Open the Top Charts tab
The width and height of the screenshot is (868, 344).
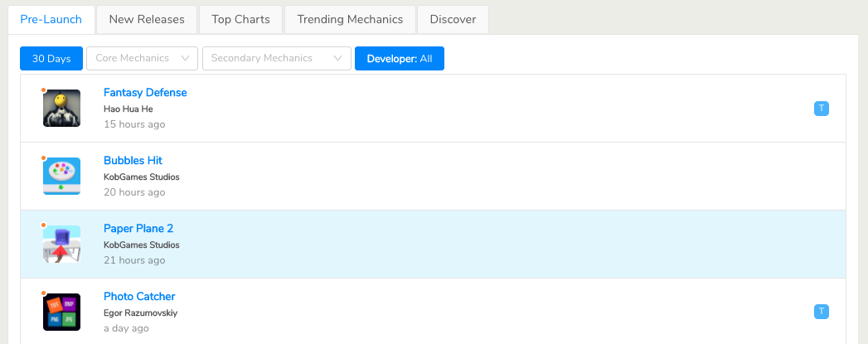(x=240, y=19)
